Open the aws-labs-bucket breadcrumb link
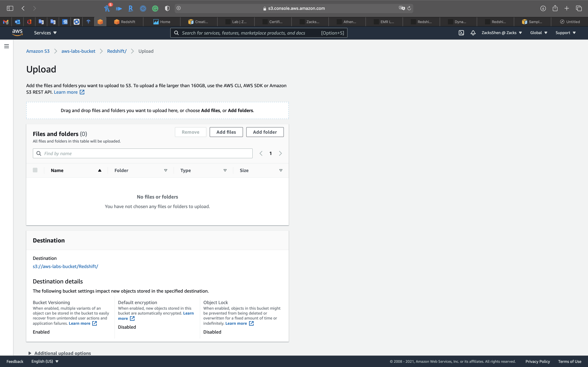Image resolution: width=588 pixels, height=367 pixels. tap(78, 51)
